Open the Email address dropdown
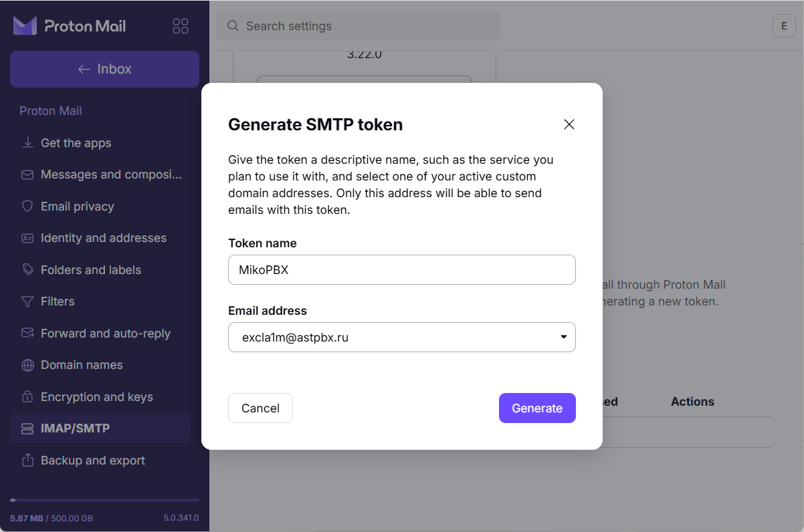The height and width of the screenshot is (532, 804). (x=401, y=338)
